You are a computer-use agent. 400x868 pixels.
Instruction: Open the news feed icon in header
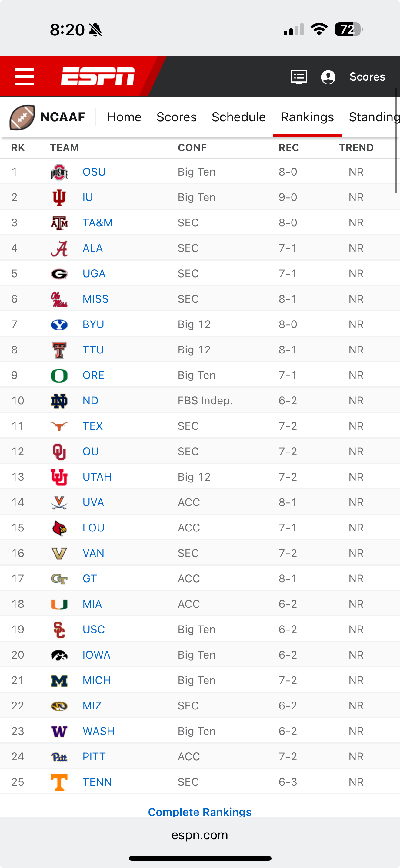tap(299, 77)
